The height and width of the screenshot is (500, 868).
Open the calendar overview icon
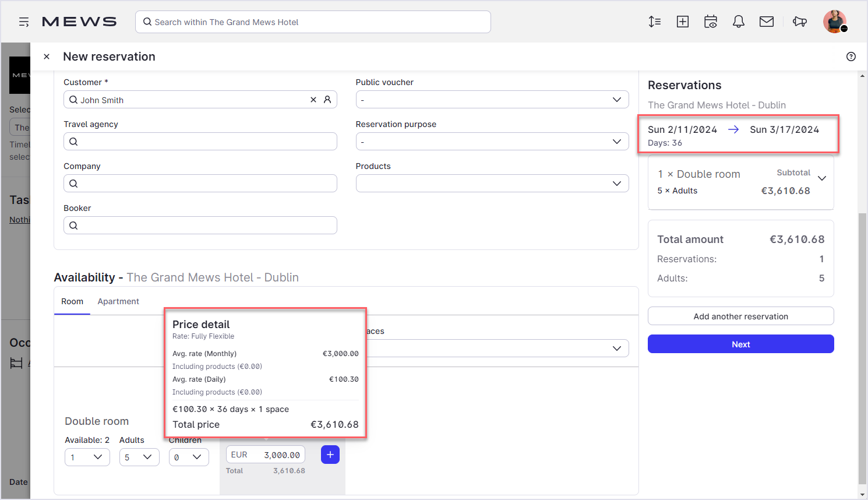coord(711,22)
